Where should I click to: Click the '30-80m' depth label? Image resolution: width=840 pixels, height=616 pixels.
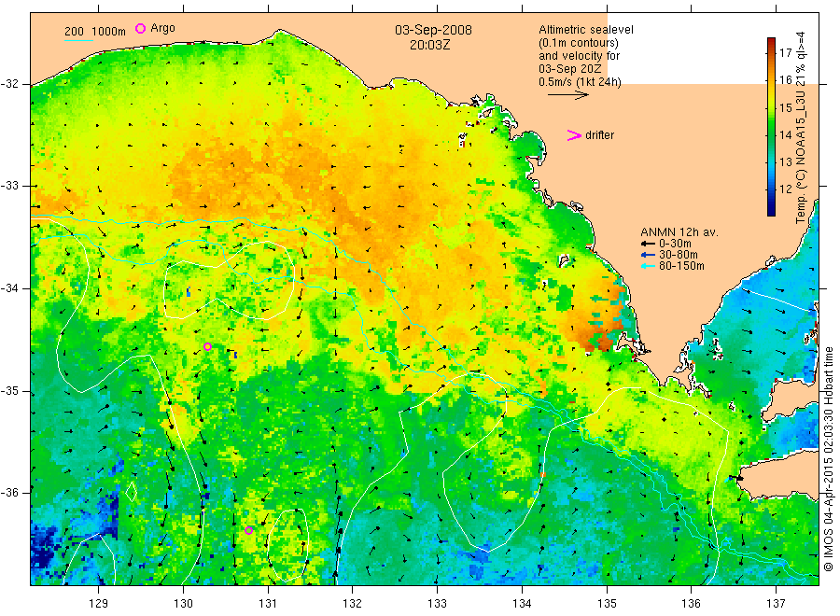(679, 255)
